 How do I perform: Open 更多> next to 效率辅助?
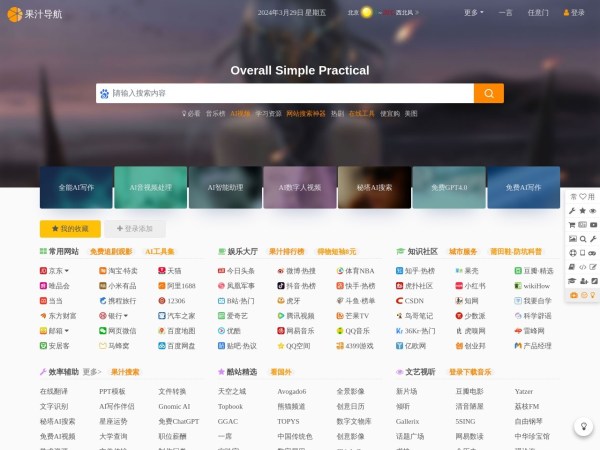pos(92,372)
